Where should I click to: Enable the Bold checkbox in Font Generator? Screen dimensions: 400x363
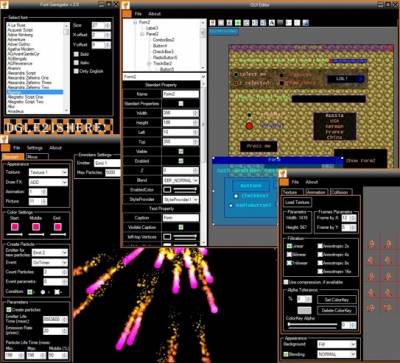click(76, 54)
